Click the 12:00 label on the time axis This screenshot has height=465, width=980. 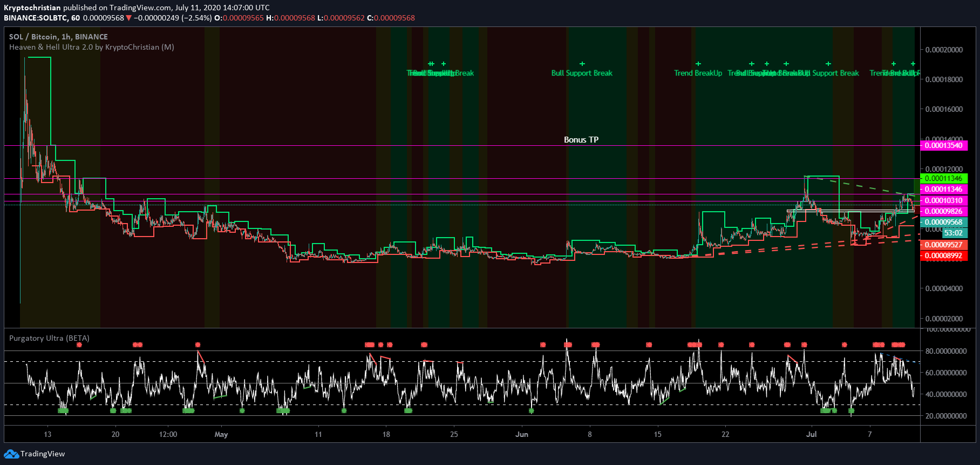pyautogui.click(x=168, y=434)
